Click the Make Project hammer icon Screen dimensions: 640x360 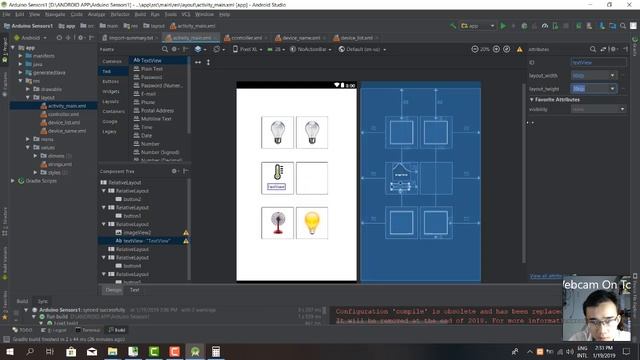coord(453,26)
